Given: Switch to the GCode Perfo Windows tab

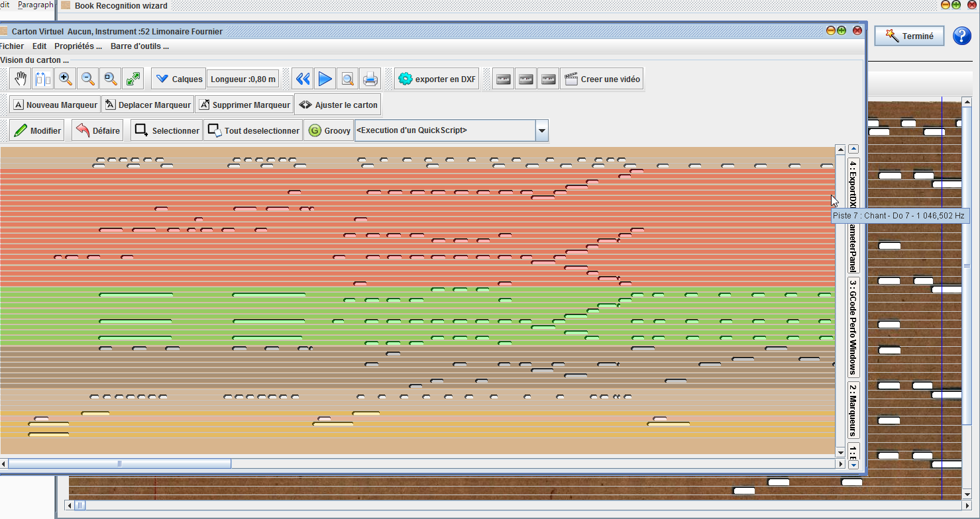Looking at the screenshot, I should click(x=853, y=327).
